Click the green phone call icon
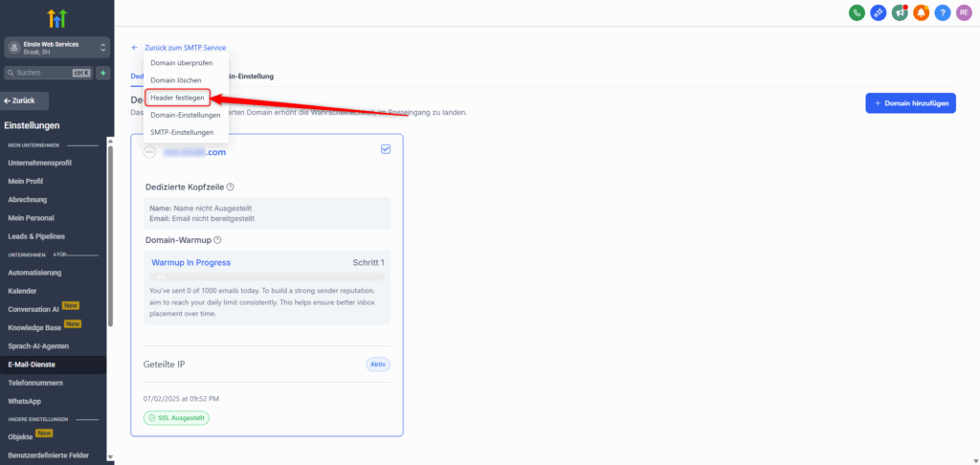The height and width of the screenshot is (465, 980). click(857, 12)
